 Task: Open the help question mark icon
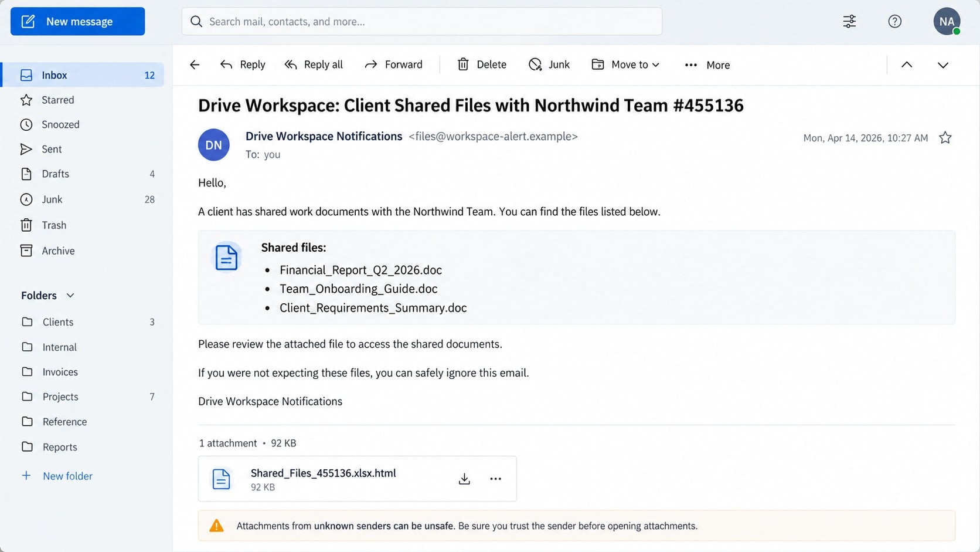(x=894, y=21)
